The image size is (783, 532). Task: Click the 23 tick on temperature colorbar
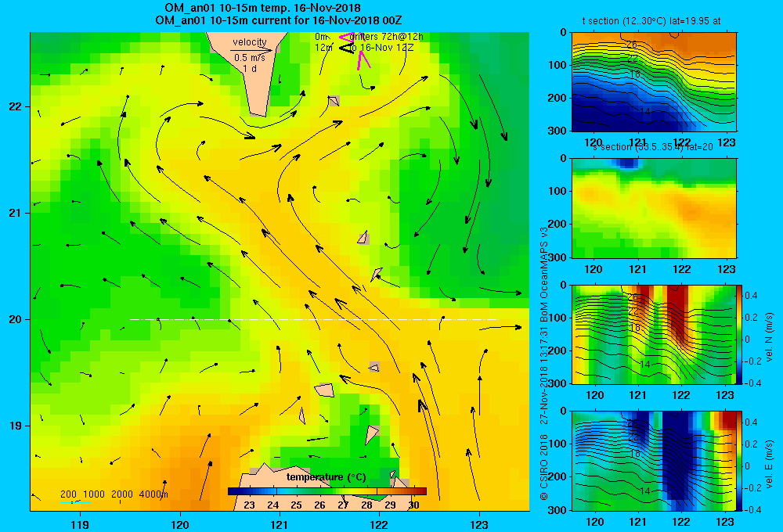(249, 505)
